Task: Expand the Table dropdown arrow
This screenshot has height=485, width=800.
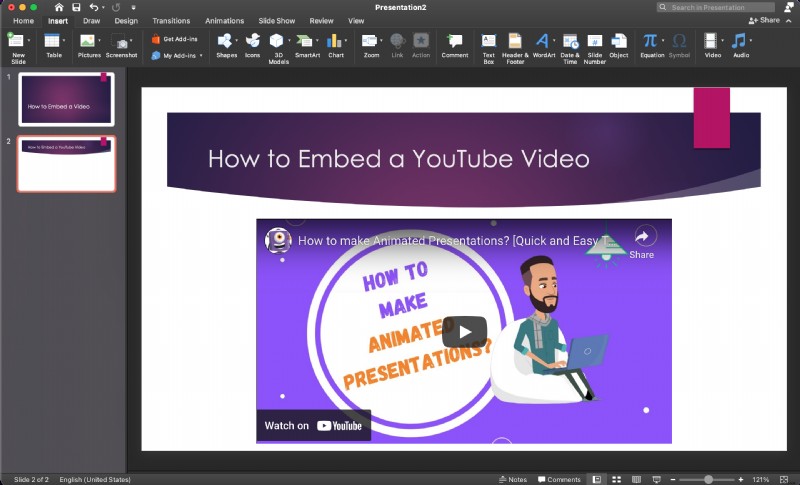Action: [64, 40]
